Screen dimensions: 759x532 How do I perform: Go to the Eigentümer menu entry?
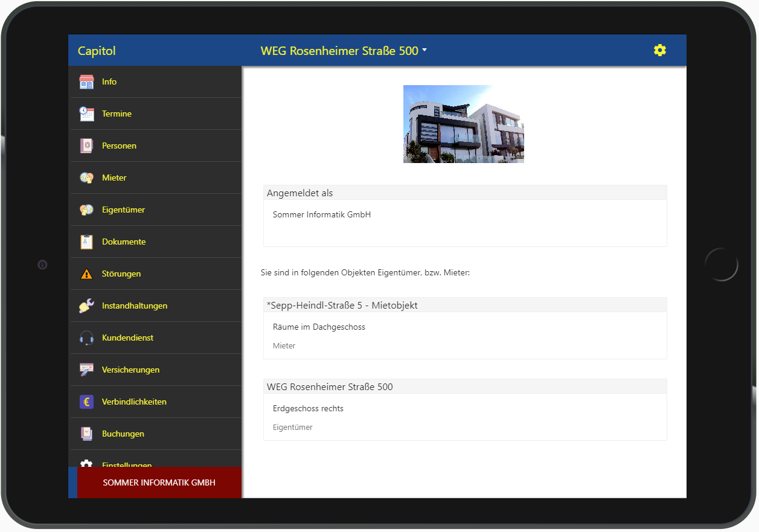click(123, 210)
